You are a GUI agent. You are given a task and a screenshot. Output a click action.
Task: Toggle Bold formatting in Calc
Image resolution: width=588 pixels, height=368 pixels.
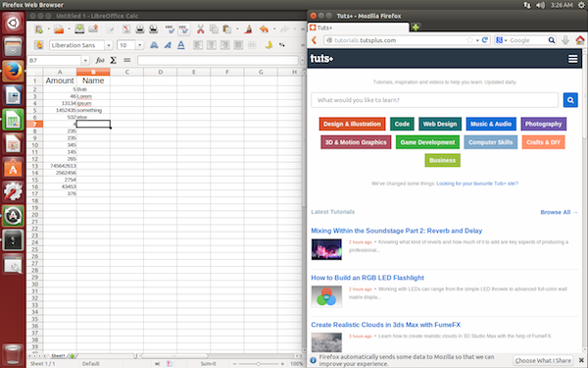pyautogui.click(x=154, y=45)
